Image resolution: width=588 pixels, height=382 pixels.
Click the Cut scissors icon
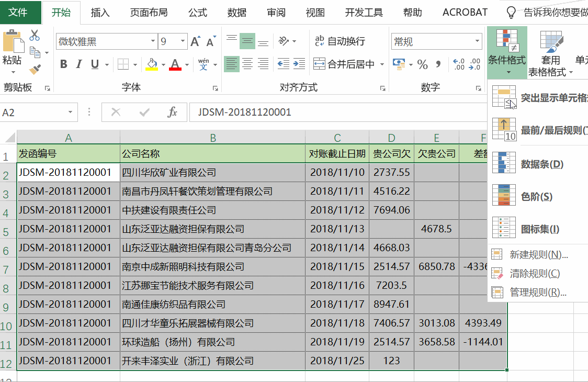(35, 35)
